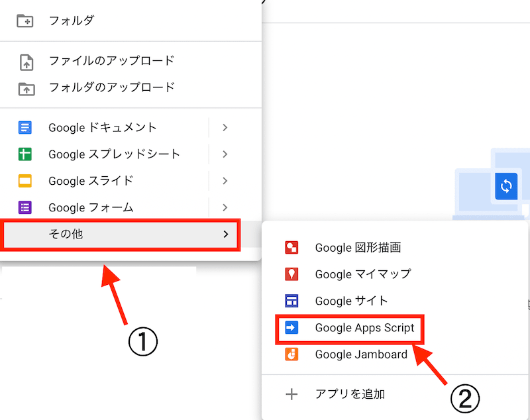Expand the Google スプレッドシート submenu arrow
This screenshot has width=530, height=420.
pos(225,154)
